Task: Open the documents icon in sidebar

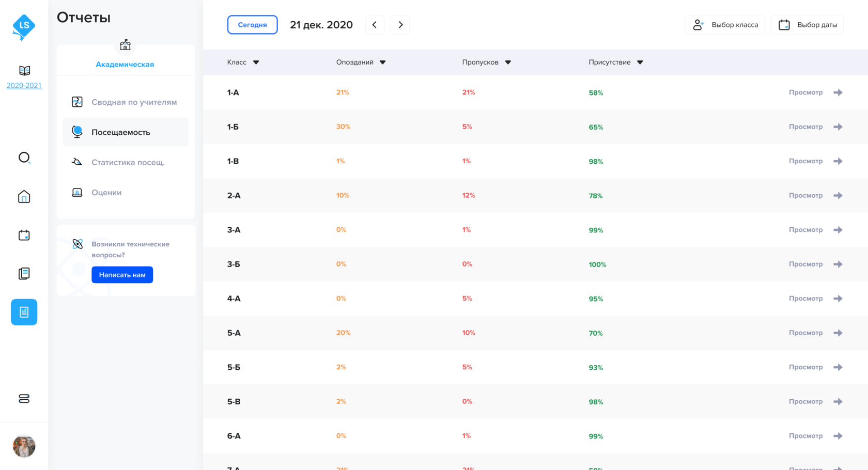Action: [24, 274]
